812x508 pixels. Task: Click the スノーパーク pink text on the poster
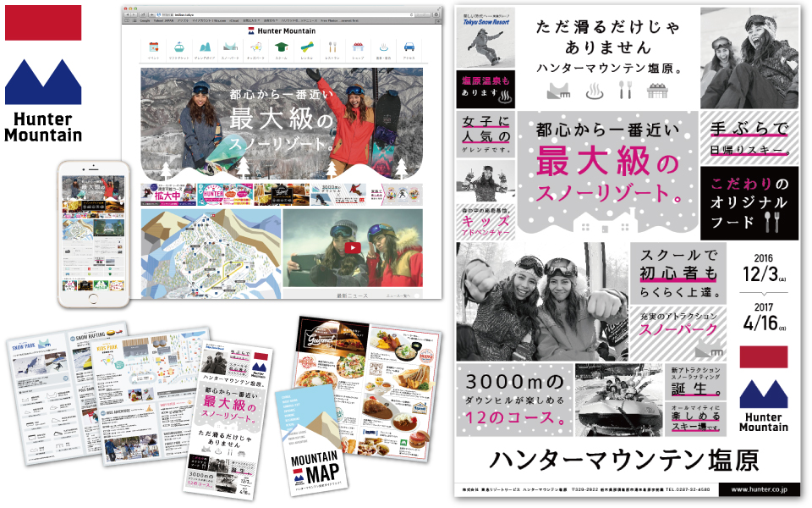click(678, 329)
